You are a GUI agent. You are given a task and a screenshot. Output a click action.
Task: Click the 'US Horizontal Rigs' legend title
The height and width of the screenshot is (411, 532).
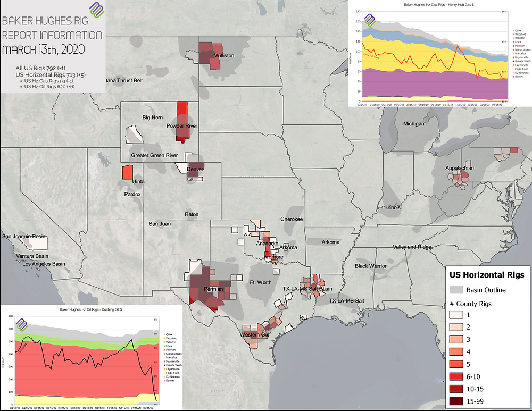coord(487,275)
